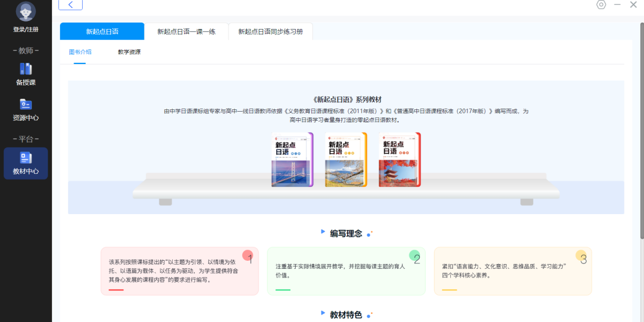Viewport: 644px width, 322px height.
Task: Select 教学资源 sub-tab
Action: click(129, 52)
